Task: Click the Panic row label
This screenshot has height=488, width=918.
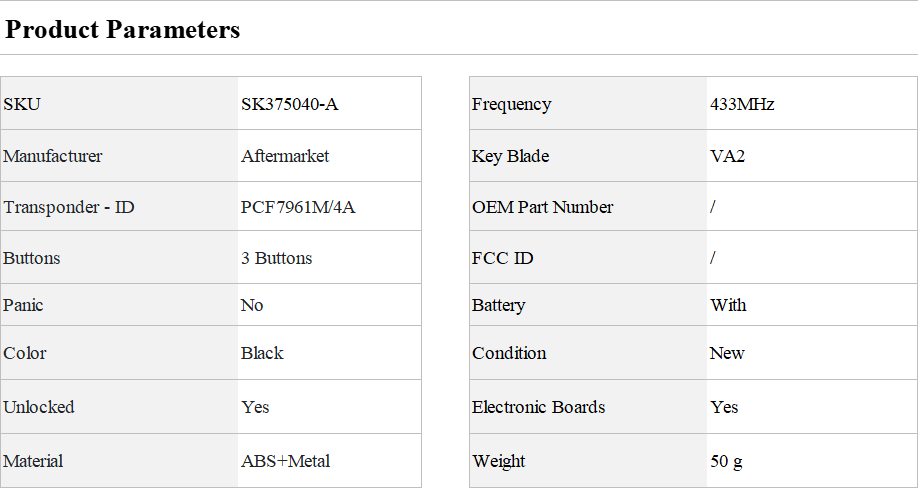Action: pos(23,305)
